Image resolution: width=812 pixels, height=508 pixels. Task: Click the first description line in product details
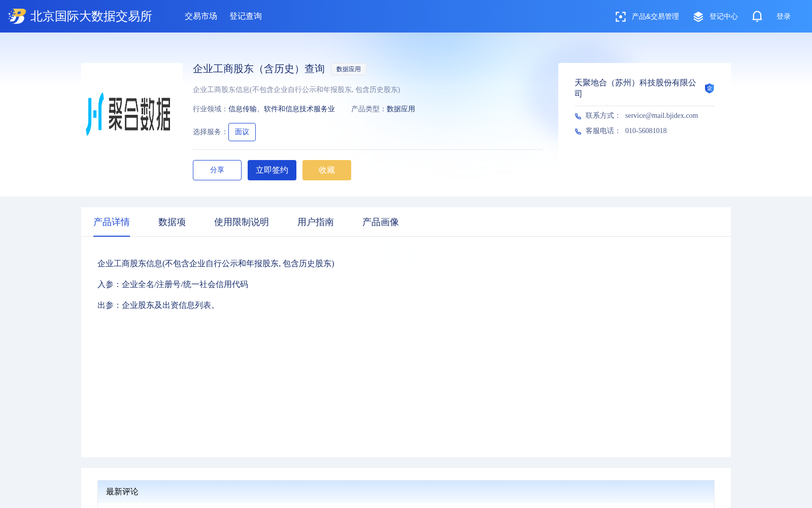tap(216, 264)
